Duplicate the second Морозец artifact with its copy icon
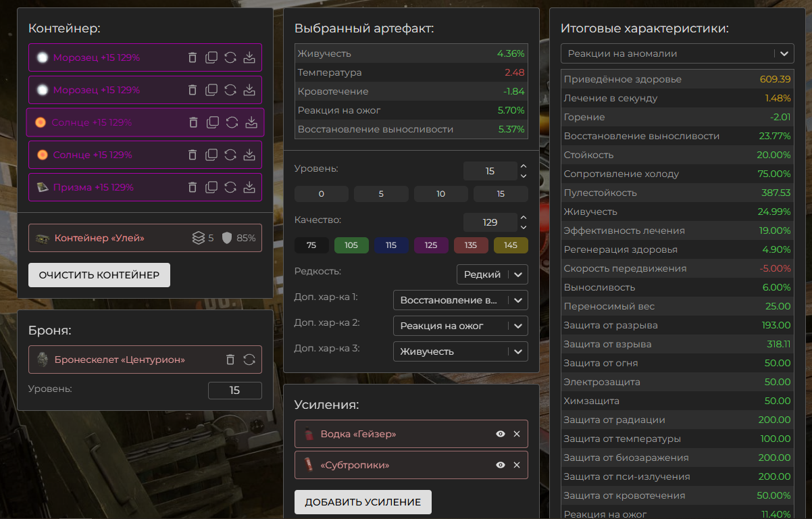The image size is (812, 519). pyautogui.click(x=211, y=90)
